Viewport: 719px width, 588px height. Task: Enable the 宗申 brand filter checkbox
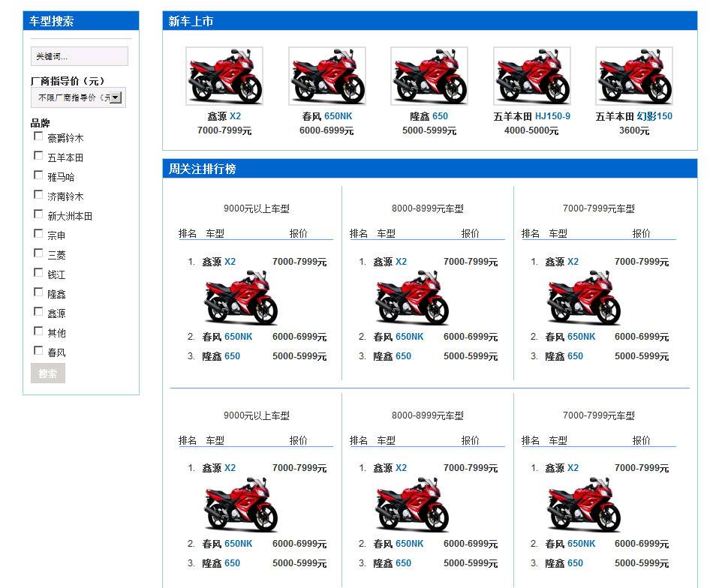click(38, 234)
